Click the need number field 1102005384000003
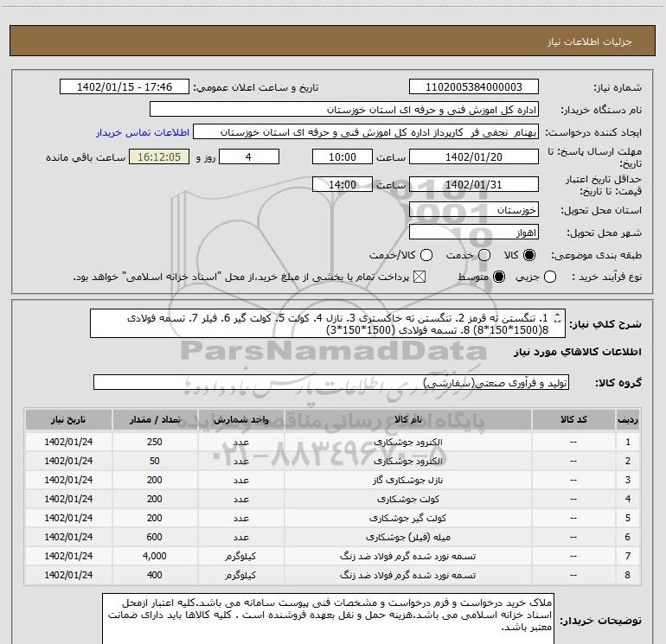 coord(474,87)
